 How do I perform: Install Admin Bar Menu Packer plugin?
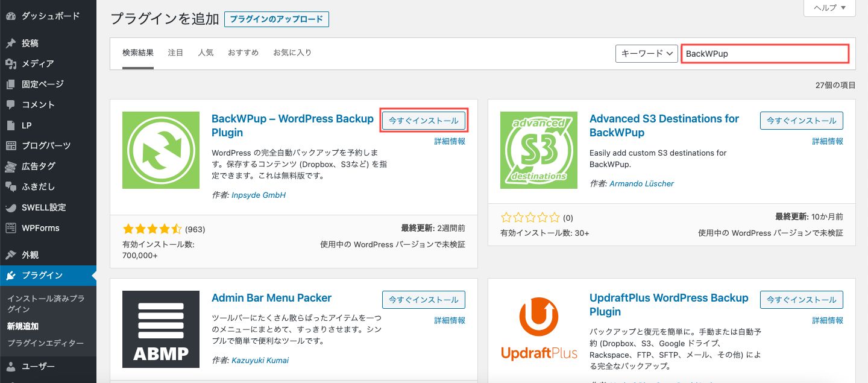[x=424, y=300]
